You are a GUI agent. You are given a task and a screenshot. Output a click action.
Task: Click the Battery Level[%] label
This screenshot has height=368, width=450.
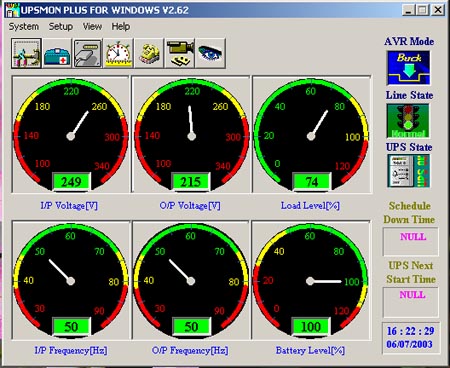pyautogui.click(x=310, y=350)
